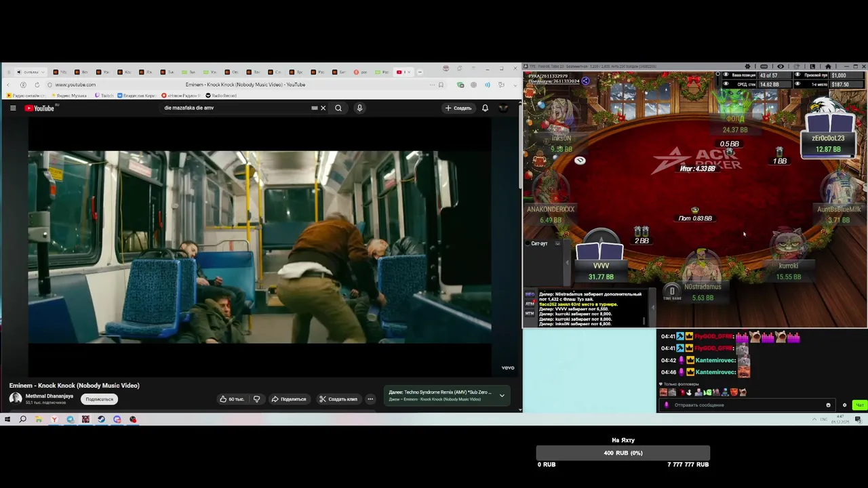Image resolution: width=868 pixels, height=488 pixels.
Task: Open the Twitch bookmark
Action: coord(104,96)
